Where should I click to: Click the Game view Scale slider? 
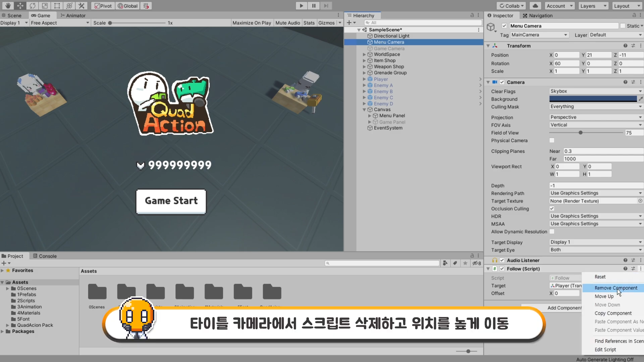click(137, 23)
